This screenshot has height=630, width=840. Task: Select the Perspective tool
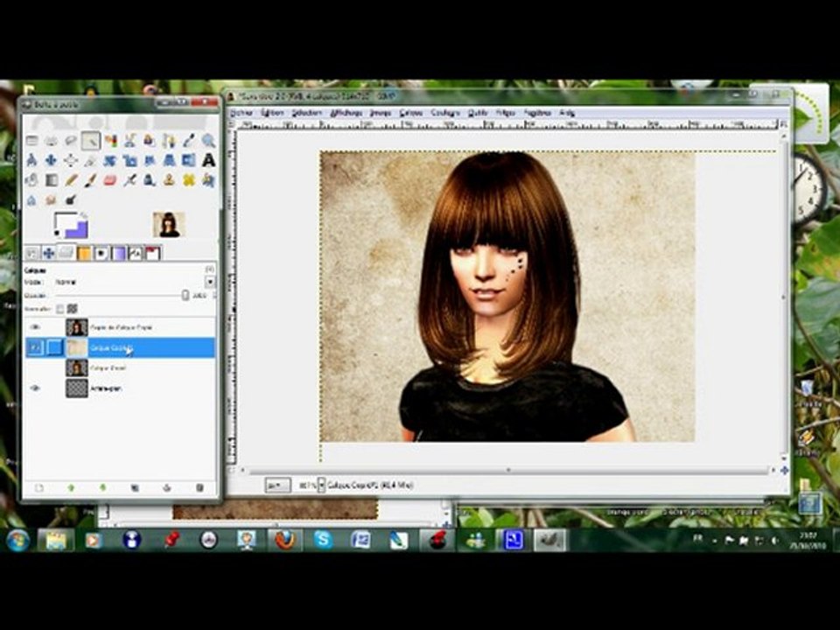[x=169, y=160]
